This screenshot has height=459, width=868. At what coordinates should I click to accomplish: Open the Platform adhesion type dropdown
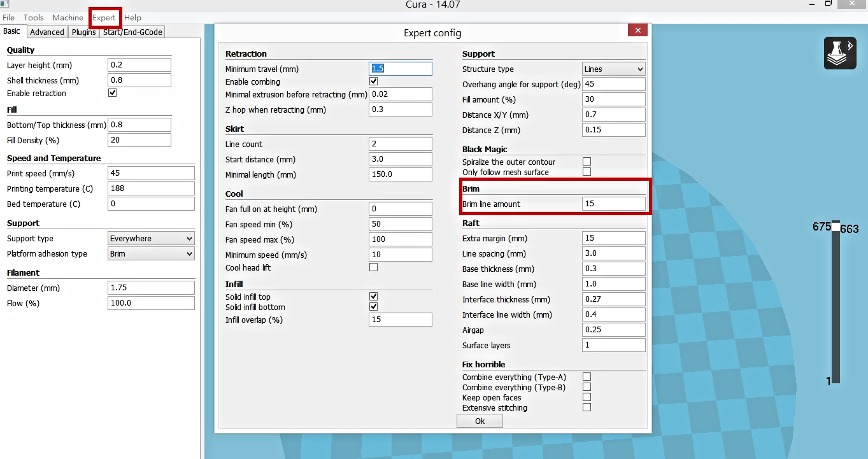coord(152,253)
